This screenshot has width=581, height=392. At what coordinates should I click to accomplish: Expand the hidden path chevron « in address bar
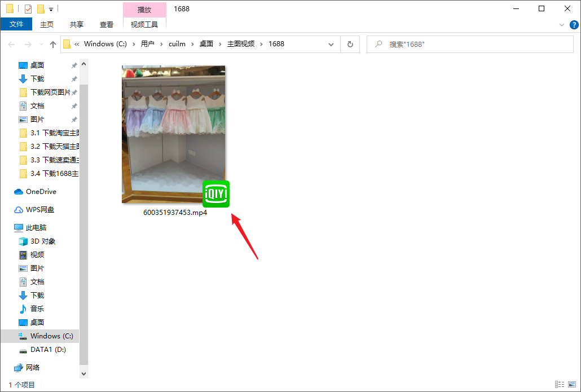coord(77,44)
